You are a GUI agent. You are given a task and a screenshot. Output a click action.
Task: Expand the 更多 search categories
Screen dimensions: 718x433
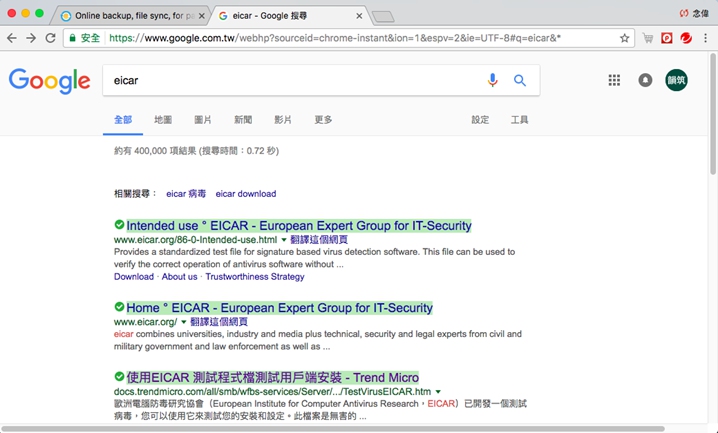(x=323, y=120)
